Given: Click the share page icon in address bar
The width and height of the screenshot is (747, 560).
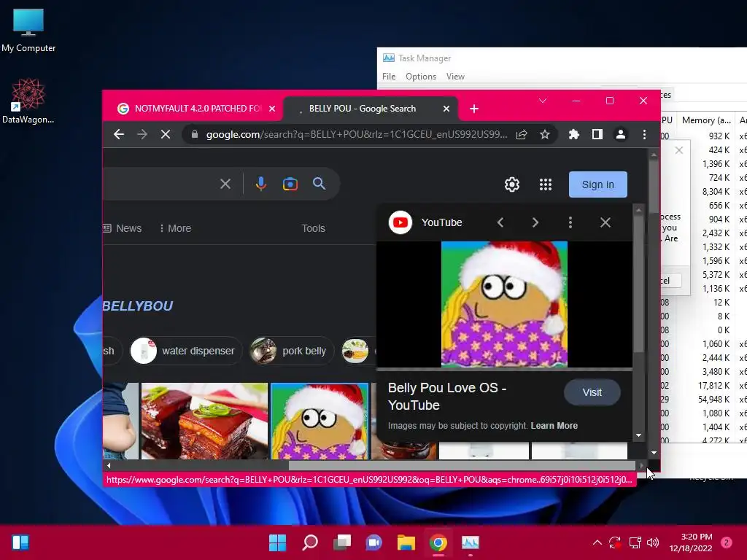Looking at the screenshot, I should point(522,135).
